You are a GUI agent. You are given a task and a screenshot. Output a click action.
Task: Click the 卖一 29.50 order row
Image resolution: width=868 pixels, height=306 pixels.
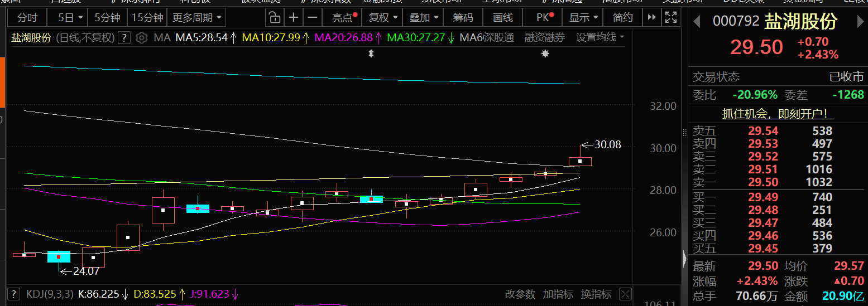778,182
